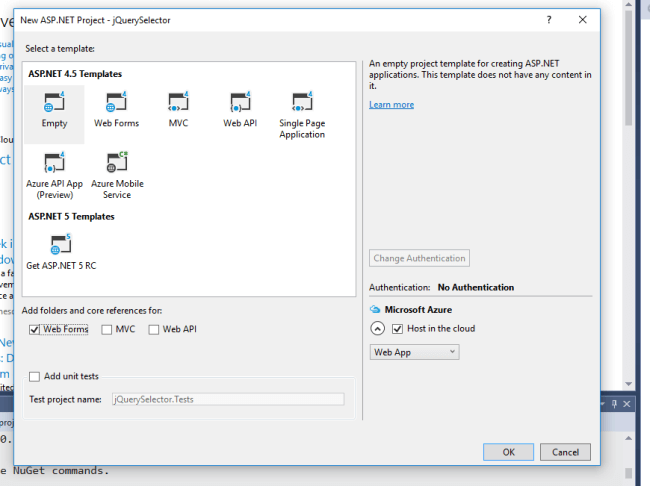Click the ASP.NET 4.5 Templates heading
Viewport: 650px width, 486px height.
[x=75, y=74]
